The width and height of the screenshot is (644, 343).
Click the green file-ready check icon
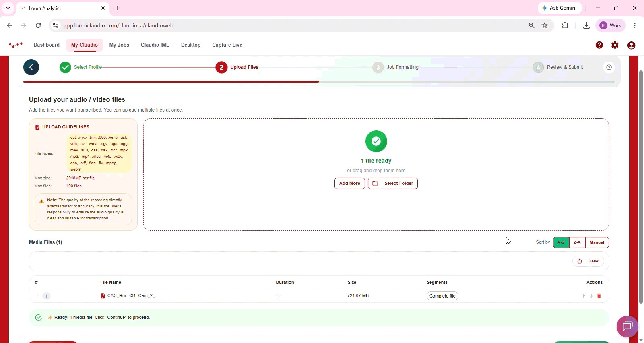point(376,141)
